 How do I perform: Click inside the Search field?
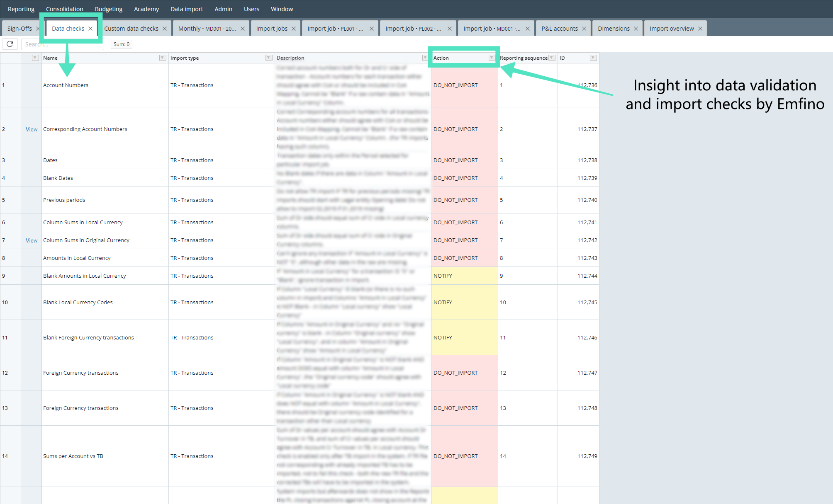(62, 44)
